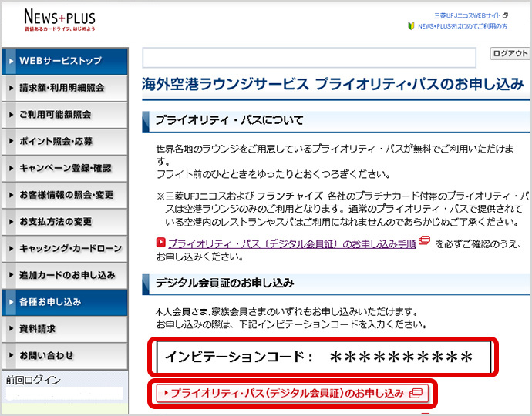
Task: Click the empty text box beside ログアウト
Action: point(309,58)
